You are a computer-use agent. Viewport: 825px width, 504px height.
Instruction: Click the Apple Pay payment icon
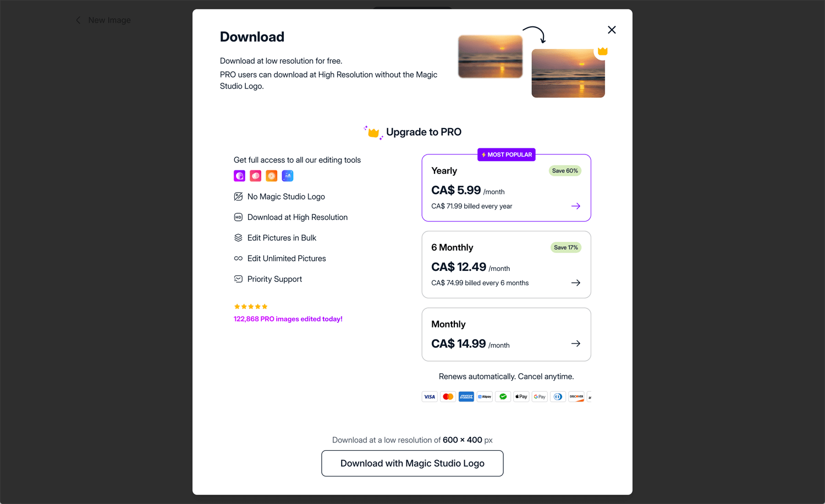pyautogui.click(x=521, y=397)
